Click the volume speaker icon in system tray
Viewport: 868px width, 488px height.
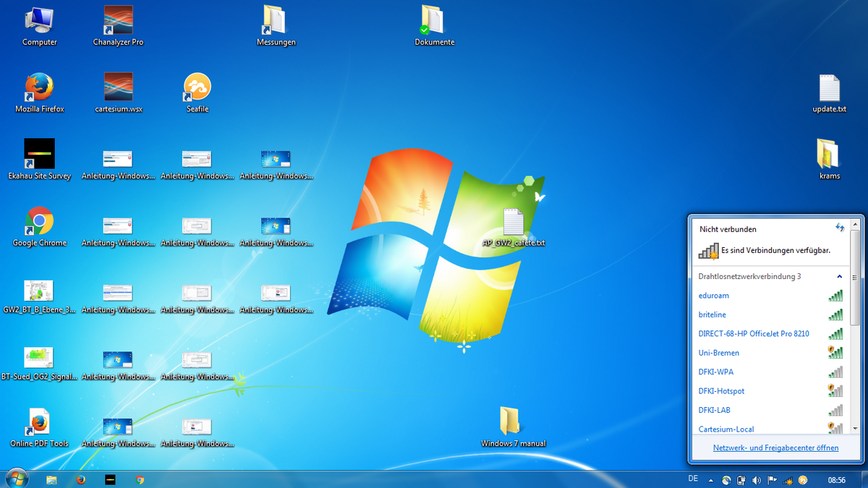point(757,480)
